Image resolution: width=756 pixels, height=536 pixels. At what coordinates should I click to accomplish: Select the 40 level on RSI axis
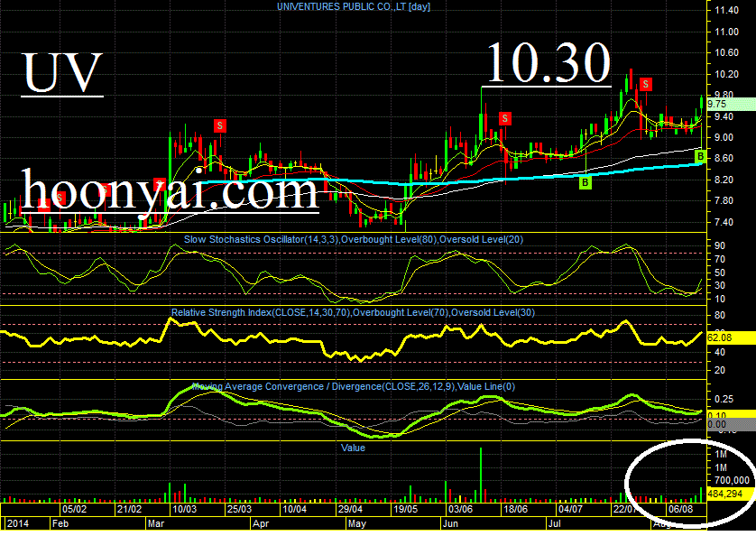coord(720,352)
